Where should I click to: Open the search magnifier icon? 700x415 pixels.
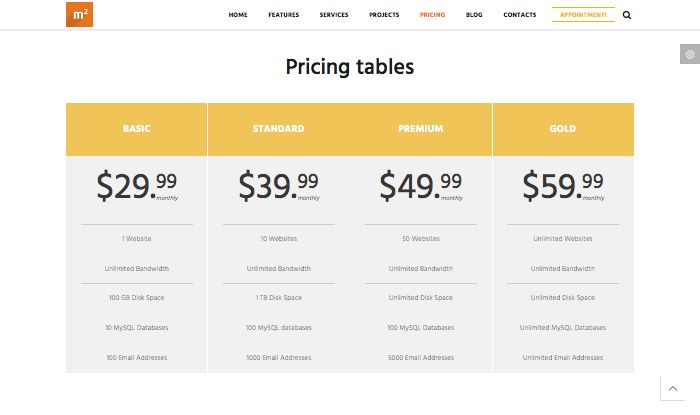(627, 15)
